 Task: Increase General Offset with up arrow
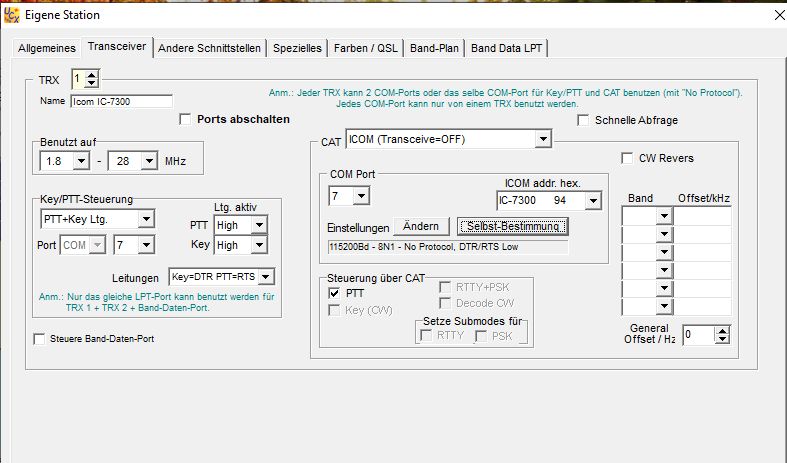coord(722,331)
